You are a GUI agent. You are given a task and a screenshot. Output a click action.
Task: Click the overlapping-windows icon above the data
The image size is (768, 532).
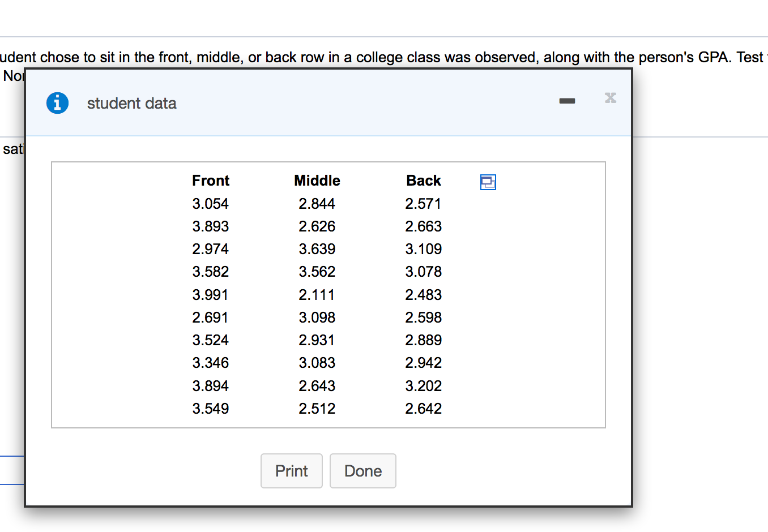pyautogui.click(x=488, y=182)
